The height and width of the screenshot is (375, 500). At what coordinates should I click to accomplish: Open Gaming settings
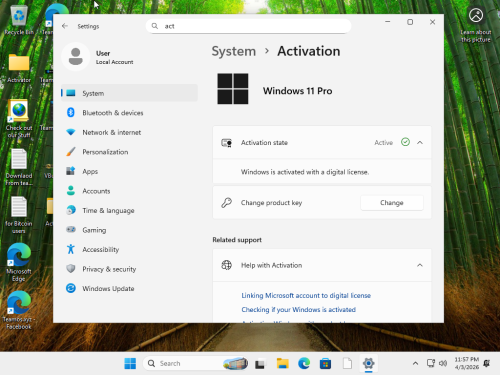pyautogui.click(x=129, y=230)
